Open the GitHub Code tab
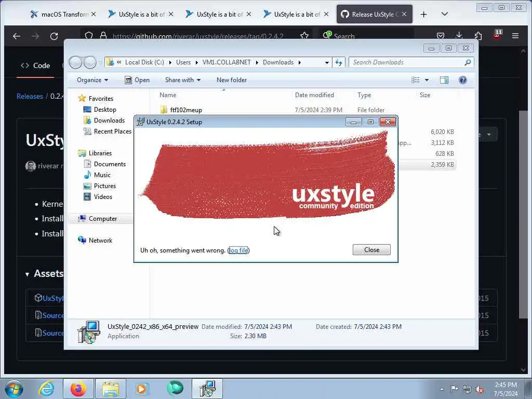 tap(35, 66)
